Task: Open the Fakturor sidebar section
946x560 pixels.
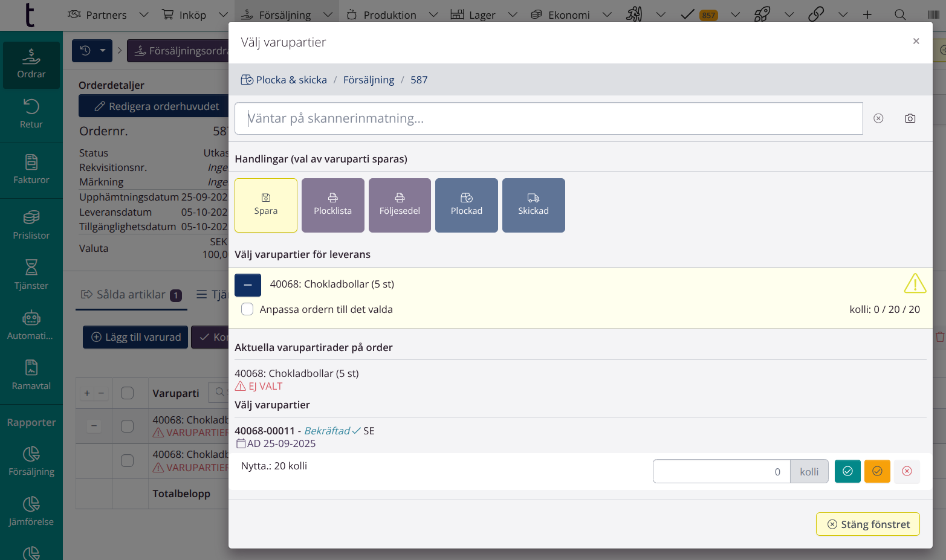Action: click(x=31, y=169)
